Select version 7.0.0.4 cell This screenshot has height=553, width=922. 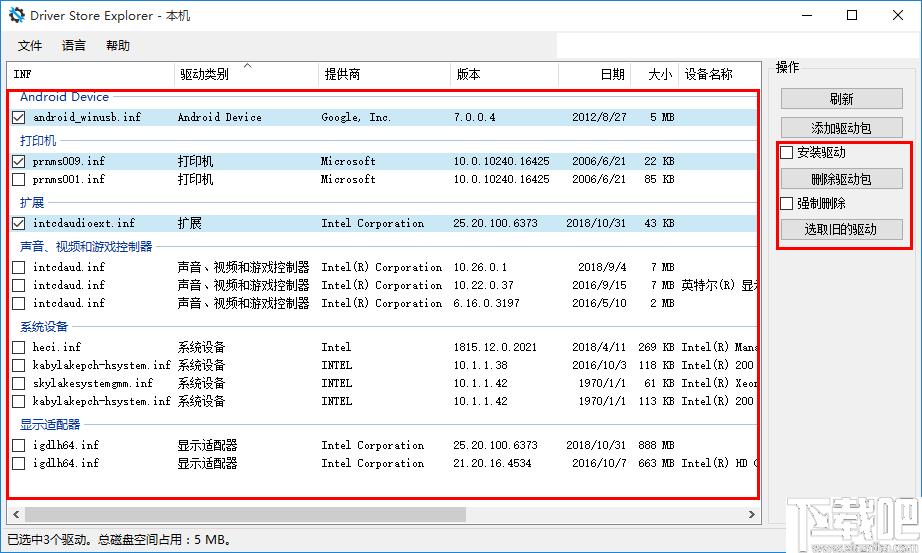(475, 118)
